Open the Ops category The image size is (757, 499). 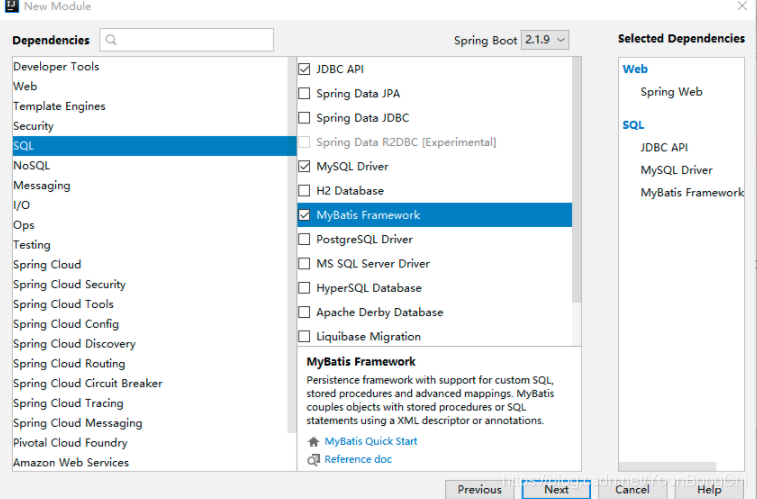tap(150, 225)
